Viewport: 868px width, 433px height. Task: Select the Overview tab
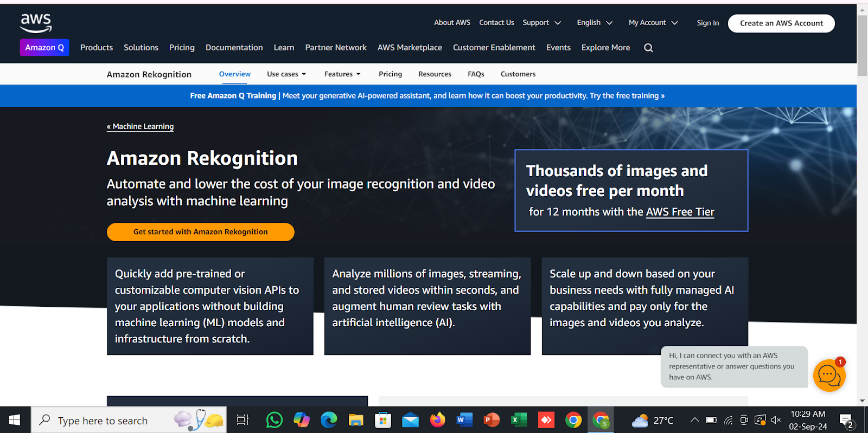click(235, 74)
